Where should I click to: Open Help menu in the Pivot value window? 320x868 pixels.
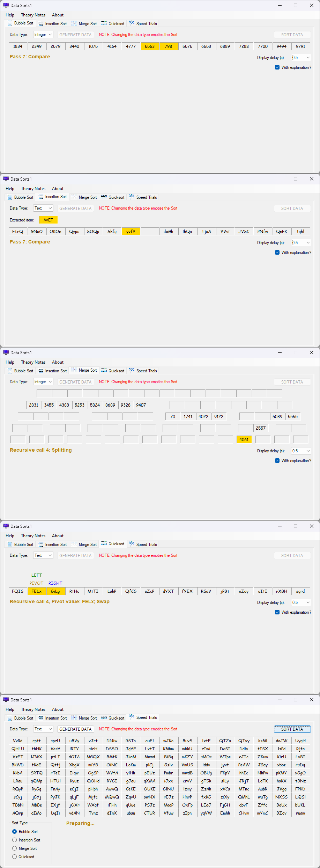(10, 536)
